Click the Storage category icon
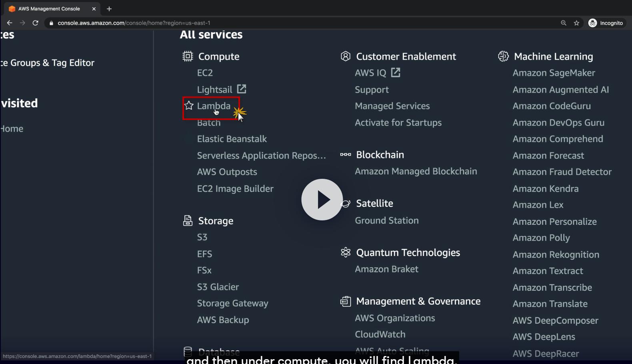 pyautogui.click(x=188, y=221)
